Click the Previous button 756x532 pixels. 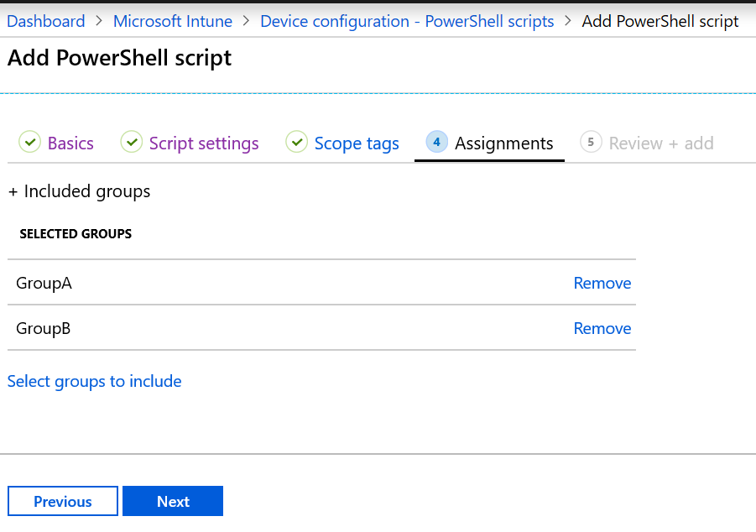point(62,501)
